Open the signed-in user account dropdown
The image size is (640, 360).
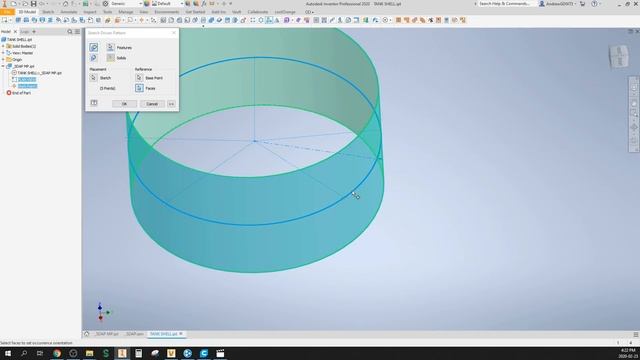558,4
